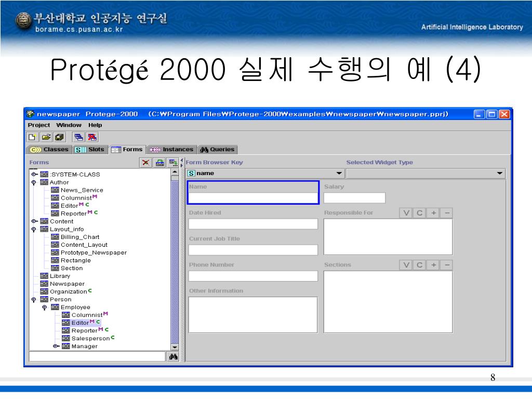Select Editor under Employee in tree
The height and width of the screenshot is (399, 532).
pos(80,323)
